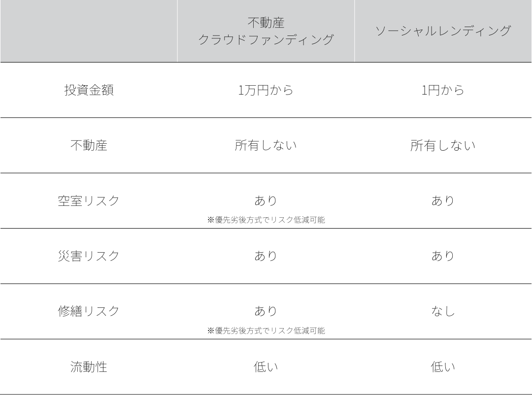Click the note under 空室リスク あり
Viewport: 532px width, 399px height.
pyautogui.click(x=266, y=220)
